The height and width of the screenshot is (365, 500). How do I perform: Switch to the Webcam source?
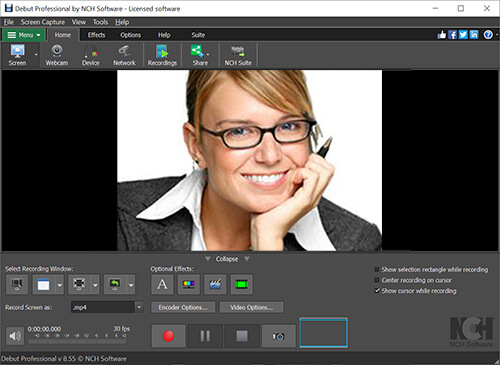click(x=57, y=55)
